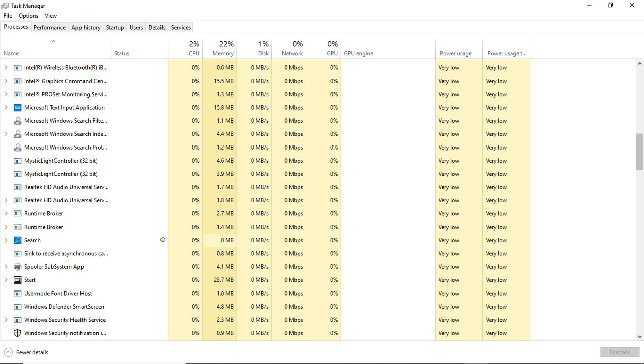The height and width of the screenshot is (364, 644).
Task: Click the End task button
Action: 619,352
